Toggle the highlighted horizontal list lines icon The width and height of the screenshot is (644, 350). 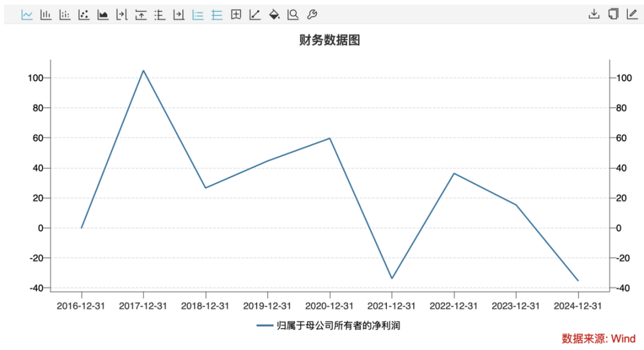tap(198, 14)
